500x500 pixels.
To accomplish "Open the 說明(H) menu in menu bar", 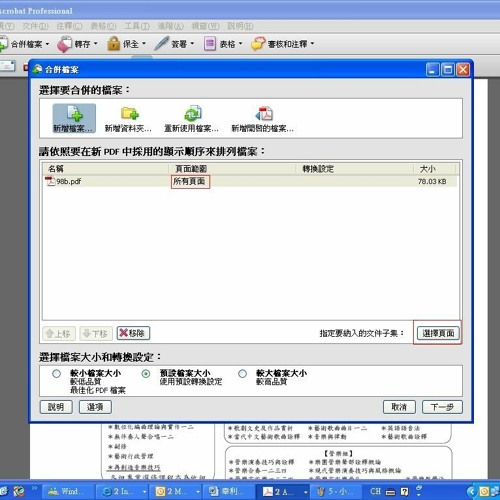I will tap(240, 26).
